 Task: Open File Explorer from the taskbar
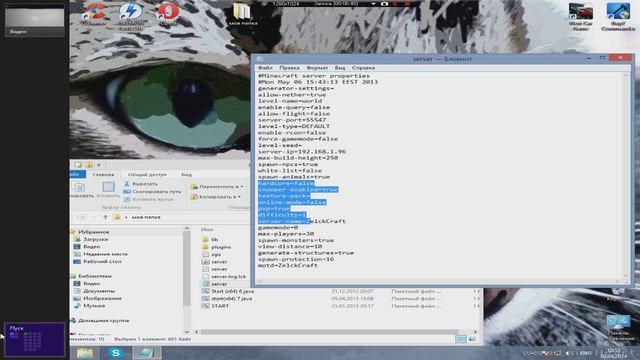point(85,353)
